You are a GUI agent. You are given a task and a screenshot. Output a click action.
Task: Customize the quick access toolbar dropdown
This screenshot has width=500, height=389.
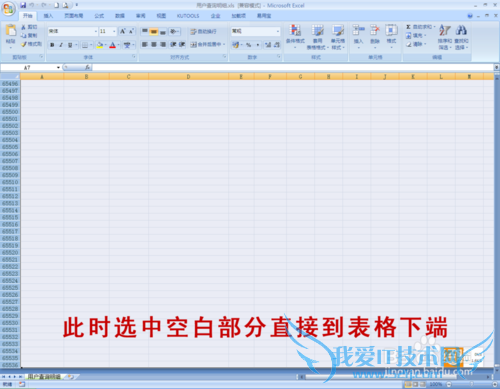click(x=76, y=5)
